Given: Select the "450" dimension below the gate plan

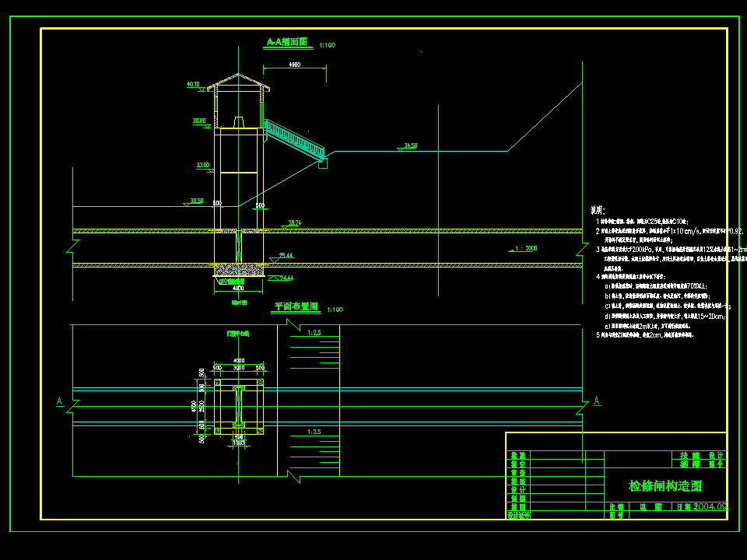Looking at the screenshot, I should coord(239,436).
